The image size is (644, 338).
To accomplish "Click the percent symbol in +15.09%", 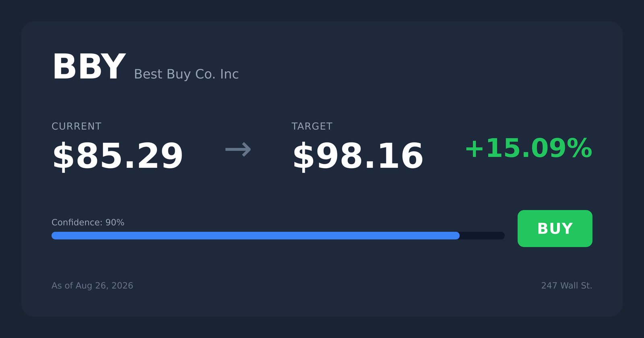I will pyautogui.click(x=579, y=148).
